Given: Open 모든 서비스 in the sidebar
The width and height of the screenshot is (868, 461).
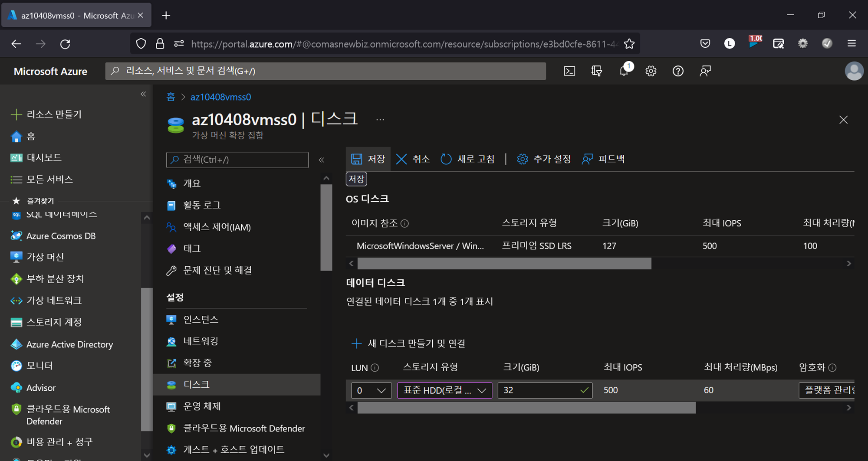Looking at the screenshot, I should point(49,179).
